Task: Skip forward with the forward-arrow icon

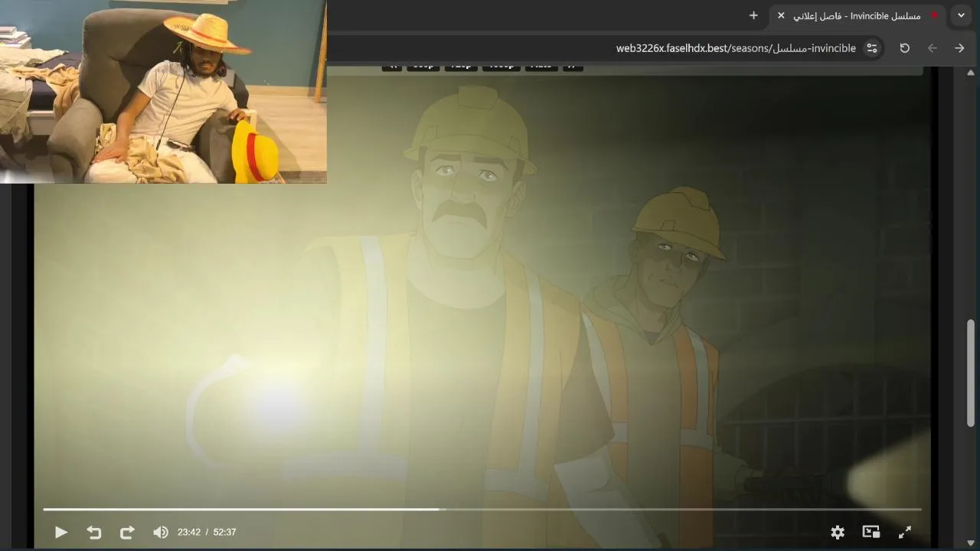Action: [x=127, y=532]
